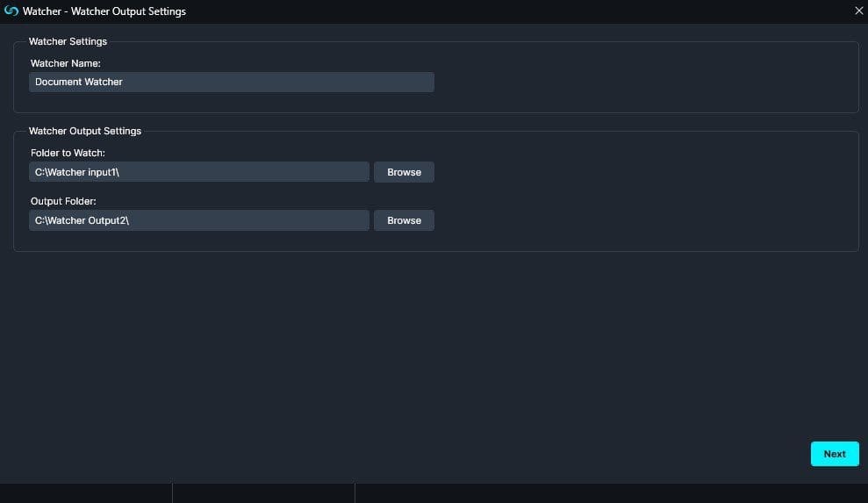The image size is (868, 503).
Task: Click into the Folder to Watch path field
Action: click(x=198, y=172)
